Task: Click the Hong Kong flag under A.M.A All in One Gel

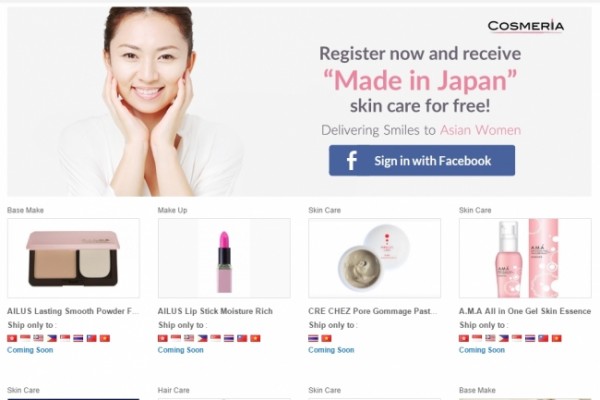Action: pos(464,338)
